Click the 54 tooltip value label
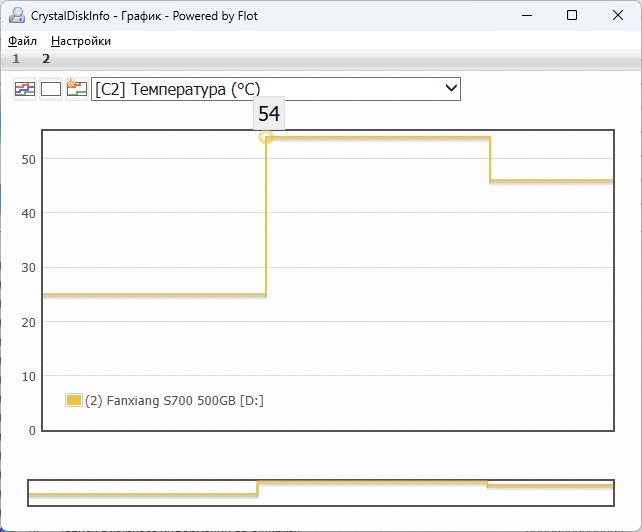Viewport: 642px width, 532px height. pyautogui.click(x=269, y=114)
